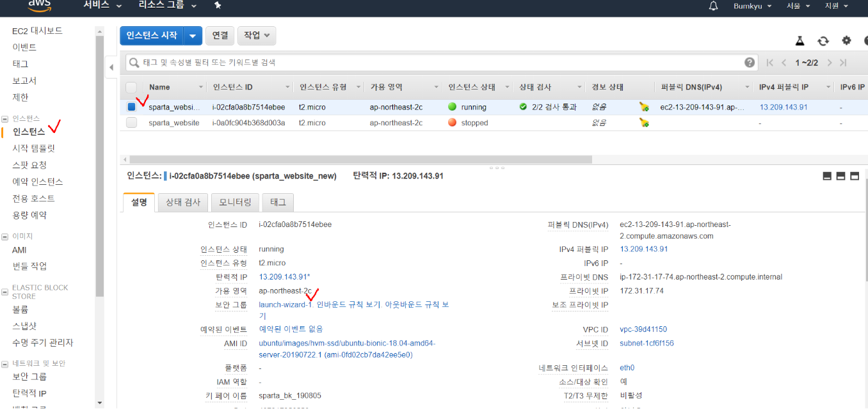This screenshot has width=868, height=410.
Task: Open 탄력적 IP in sidebar
Action: click(x=29, y=393)
